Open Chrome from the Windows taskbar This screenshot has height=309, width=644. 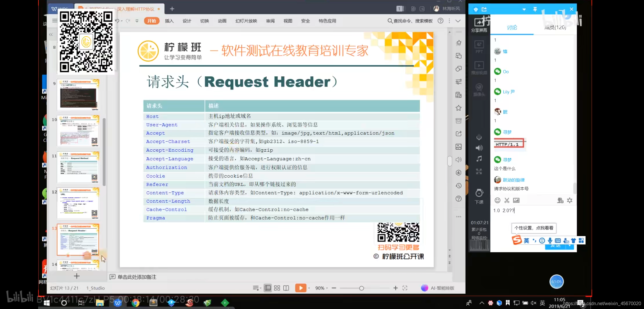click(136, 303)
